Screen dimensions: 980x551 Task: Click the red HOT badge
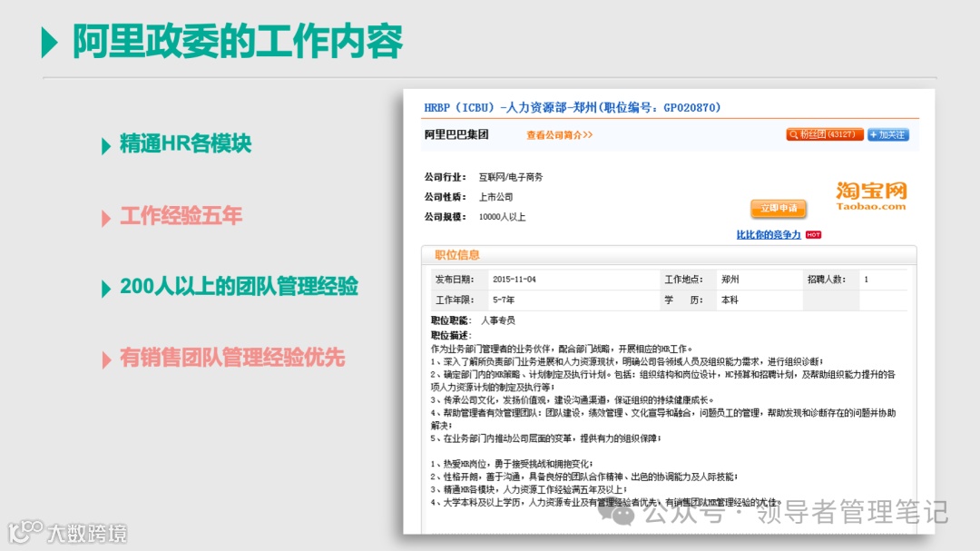coord(813,234)
